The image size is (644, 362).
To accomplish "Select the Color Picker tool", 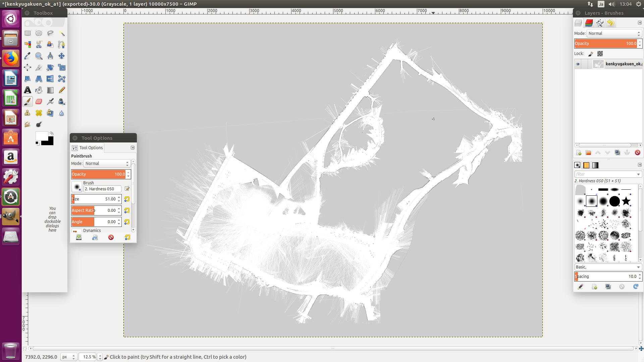I will (x=28, y=56).
